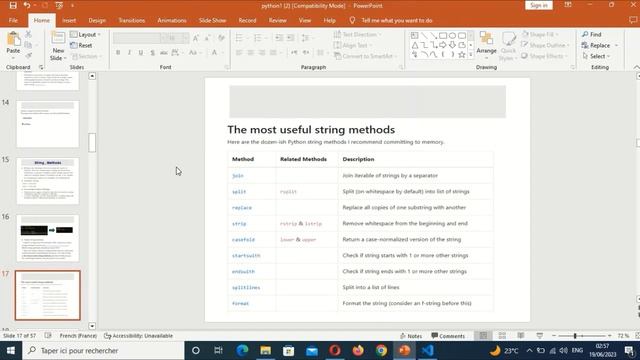Reset the slide layout

pyautogui.click(x=81, y=45)
